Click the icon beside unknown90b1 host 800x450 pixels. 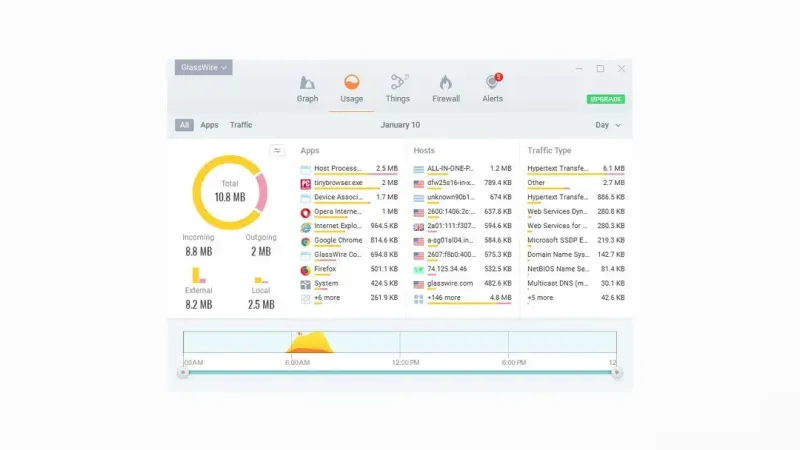[x=419, y=198]
